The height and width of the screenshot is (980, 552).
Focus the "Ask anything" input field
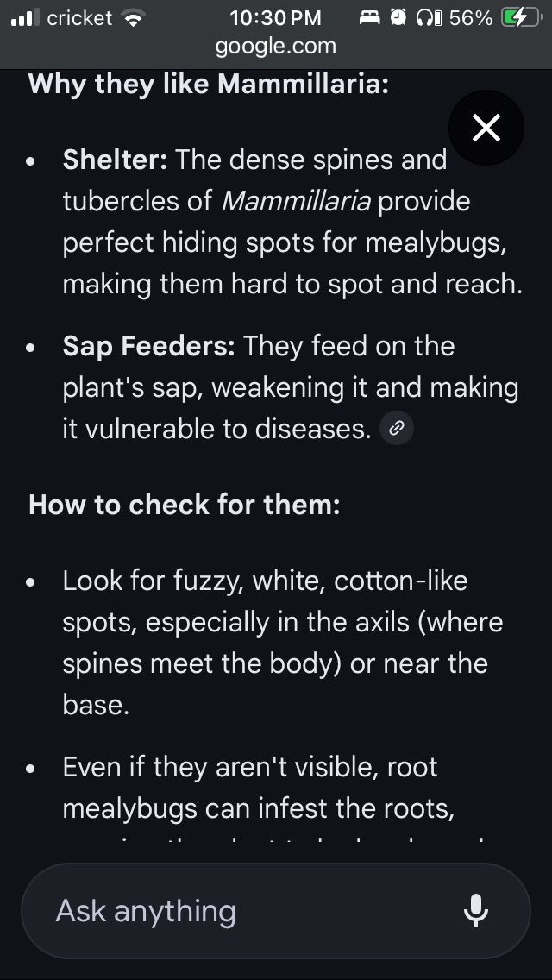point(241,911)
